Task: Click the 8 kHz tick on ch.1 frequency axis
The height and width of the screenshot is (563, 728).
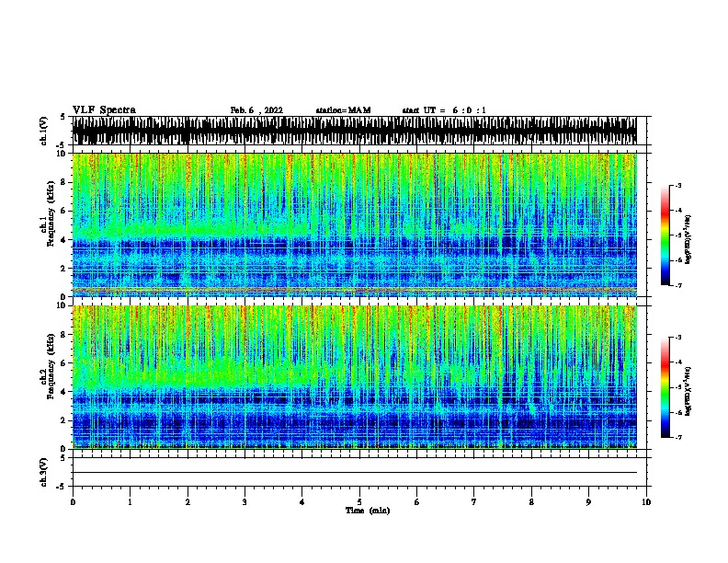Action: (64, 182)
